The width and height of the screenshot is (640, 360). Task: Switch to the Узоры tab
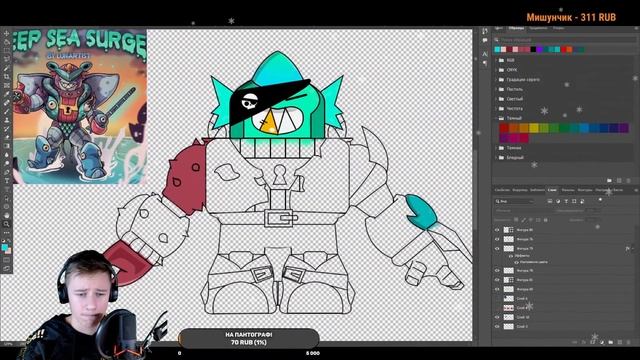point(558,28)
